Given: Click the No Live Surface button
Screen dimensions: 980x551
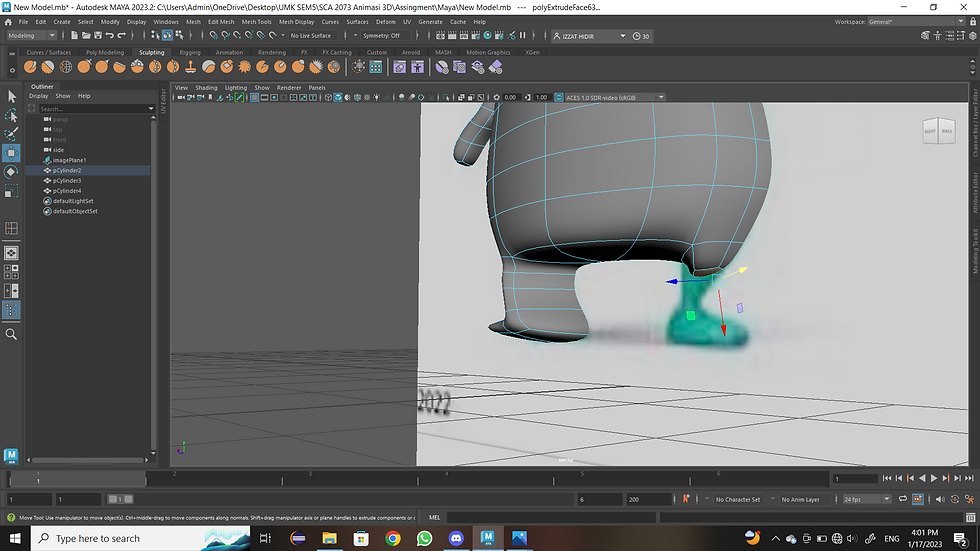Looking at the screenshot, I should pos(311,36).
